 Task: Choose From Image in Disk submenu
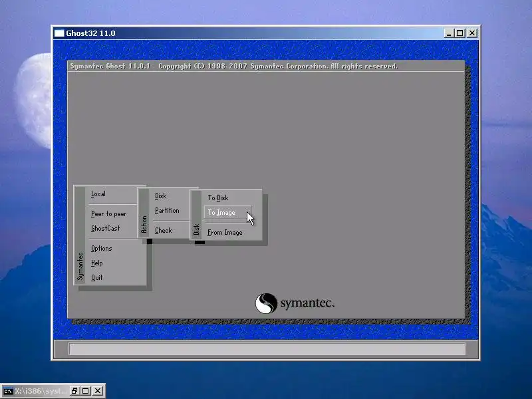pyautogui.click(x=225, y=232)
